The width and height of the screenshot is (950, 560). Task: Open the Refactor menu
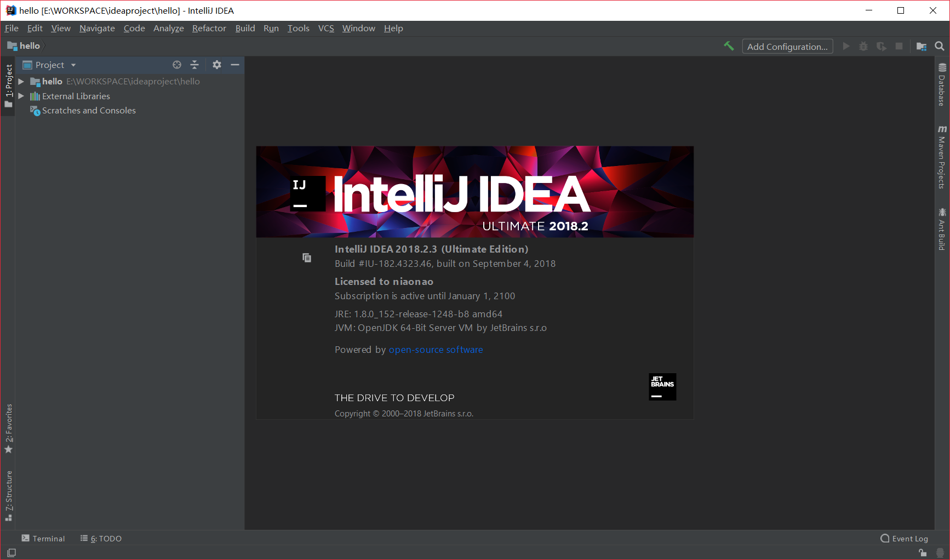pyautogui.click(x=209, y=28)
